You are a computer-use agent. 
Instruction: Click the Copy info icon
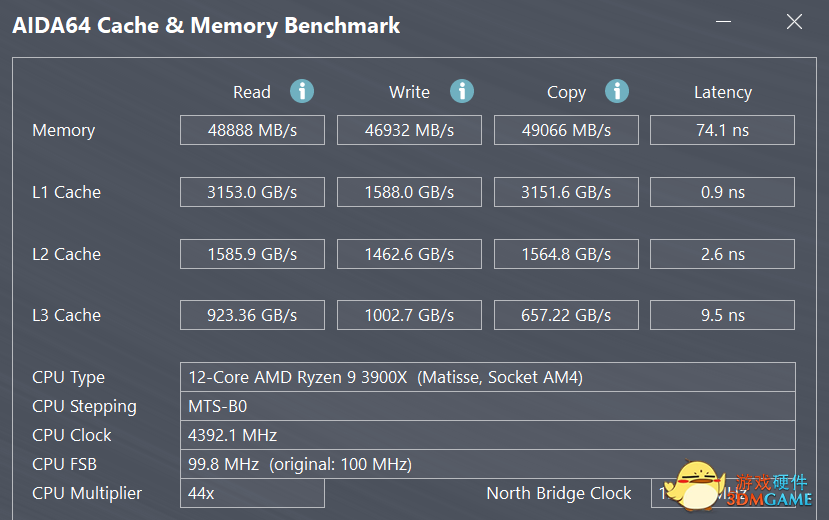click(x=617, y=91)
